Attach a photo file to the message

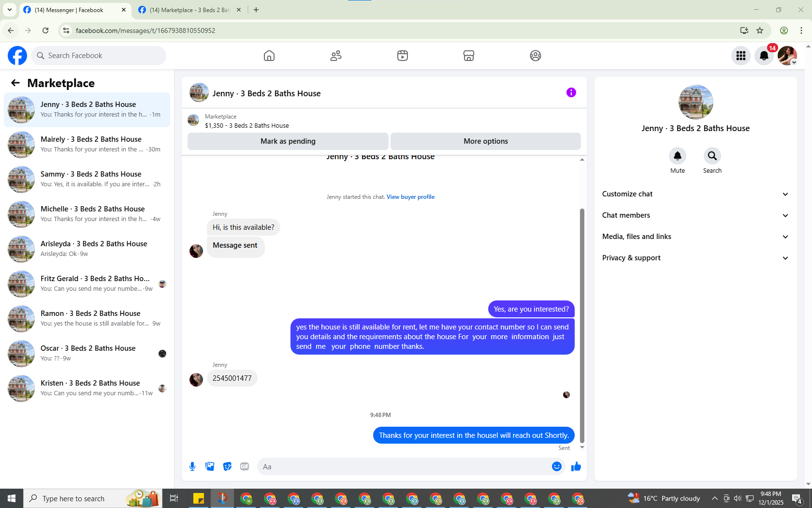point(210,466)
